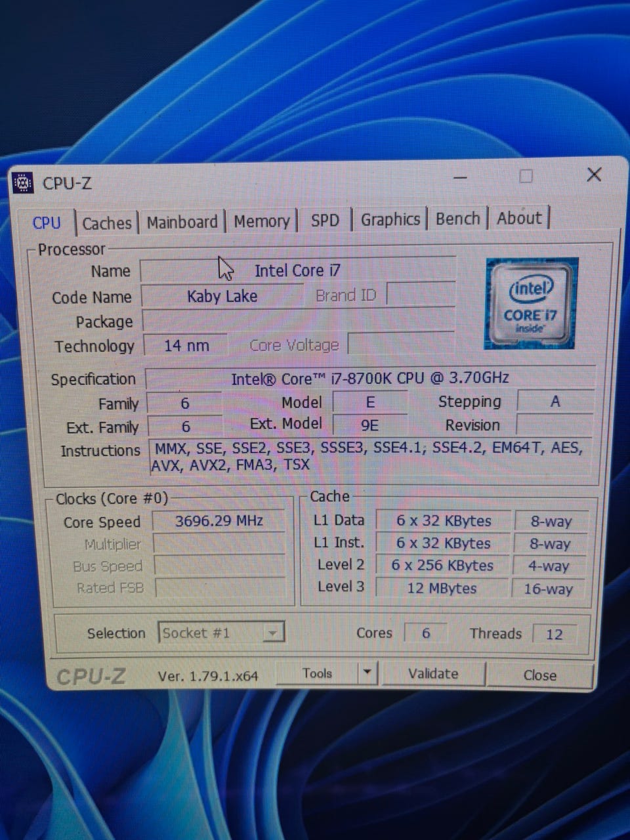630x840 pixels.
Task: Click the empty Bus Speed field
Action: pyautogui.click(x=220, y=566)
